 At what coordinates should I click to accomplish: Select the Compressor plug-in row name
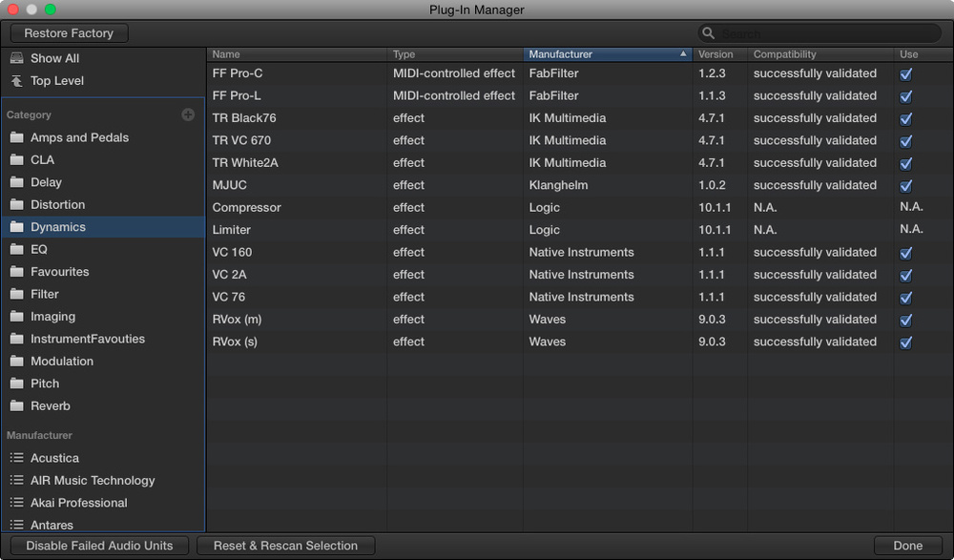246,208
